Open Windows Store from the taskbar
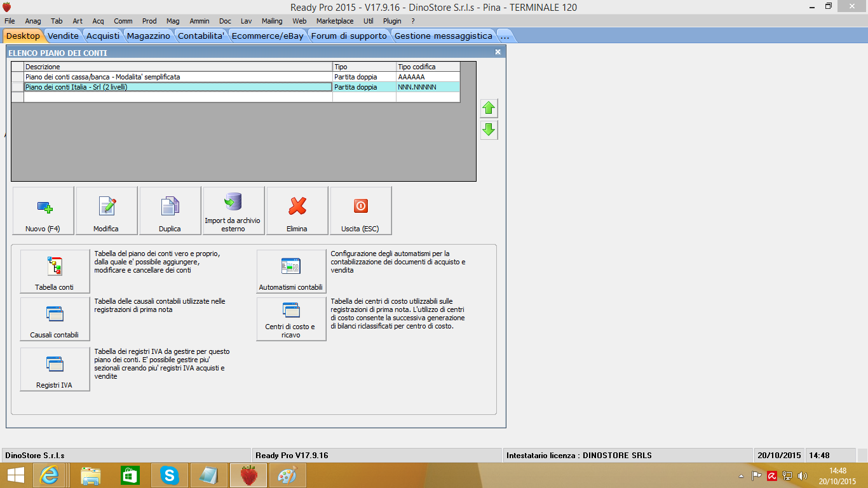This screenshot has width=868, height=488. coord(130,475)
